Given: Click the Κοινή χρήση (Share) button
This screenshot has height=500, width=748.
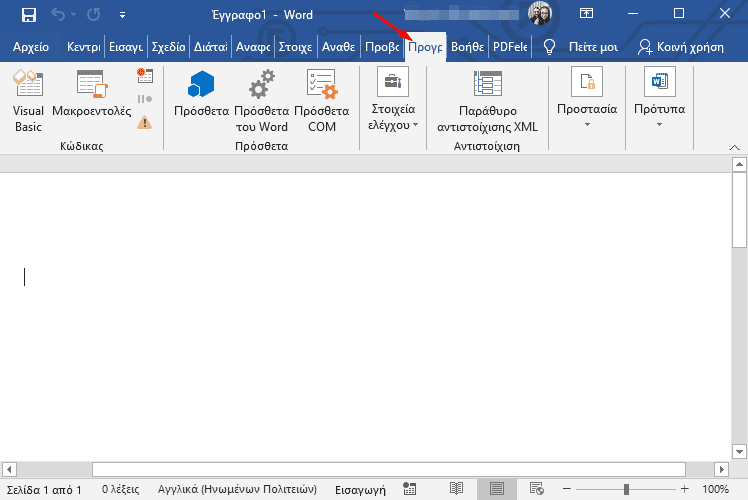Looking at the screenshot, I should [681, 47].
